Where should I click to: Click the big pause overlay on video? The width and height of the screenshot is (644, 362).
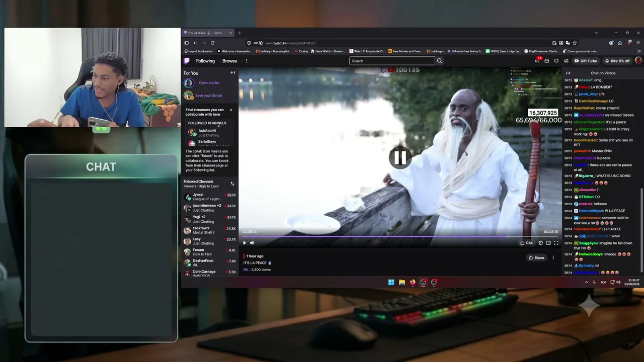400,158
